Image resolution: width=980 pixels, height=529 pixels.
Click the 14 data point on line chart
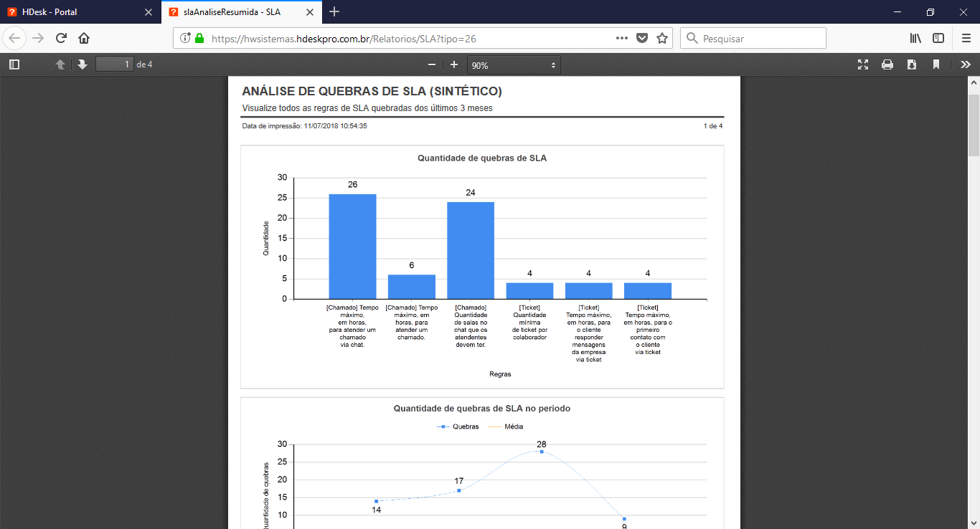point(376,501)
